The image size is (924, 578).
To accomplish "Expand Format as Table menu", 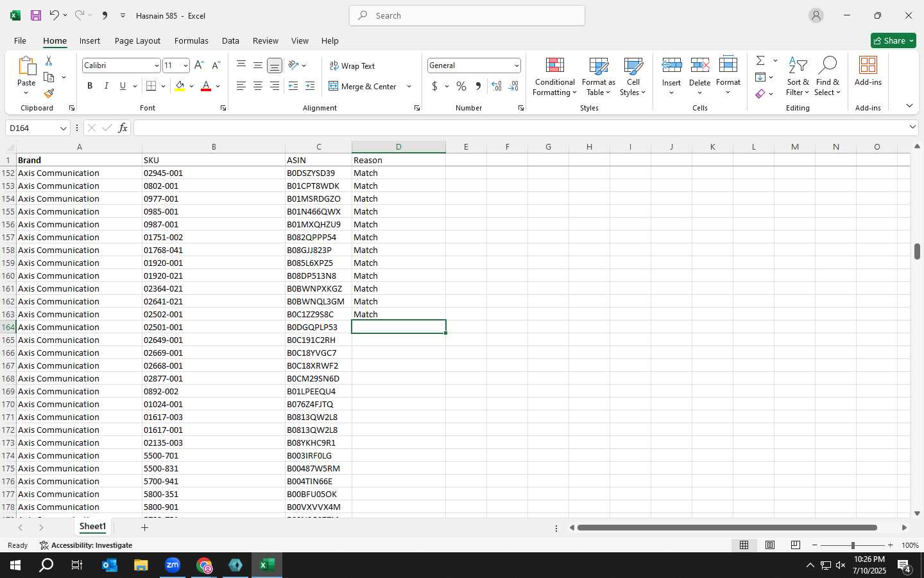I will 598,76.
